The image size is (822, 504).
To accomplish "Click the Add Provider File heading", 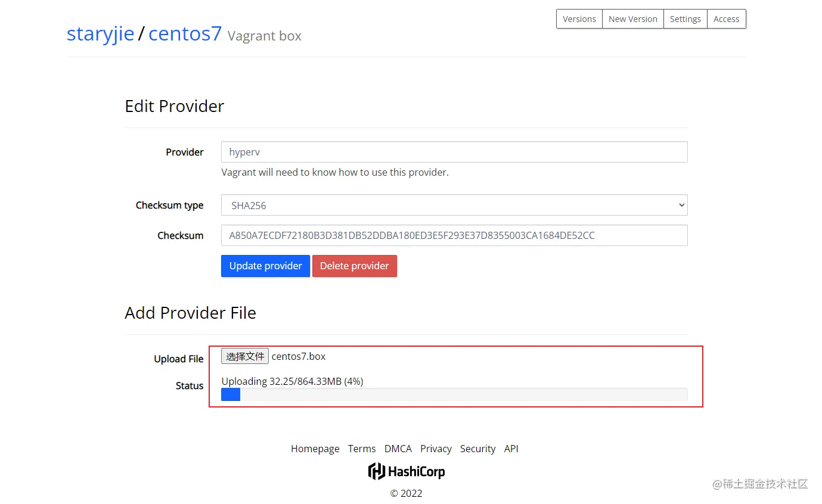I will (x=190, y=313).
